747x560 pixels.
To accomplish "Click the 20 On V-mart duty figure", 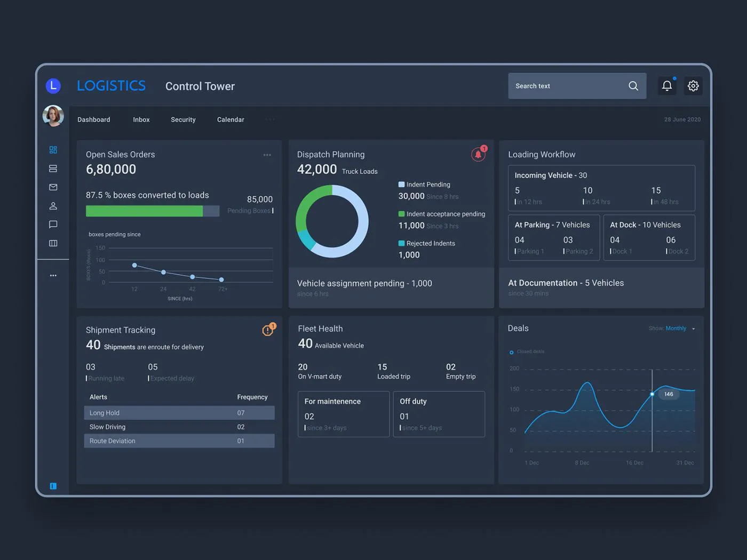I will pyautogui.click(x=303, y=367).
